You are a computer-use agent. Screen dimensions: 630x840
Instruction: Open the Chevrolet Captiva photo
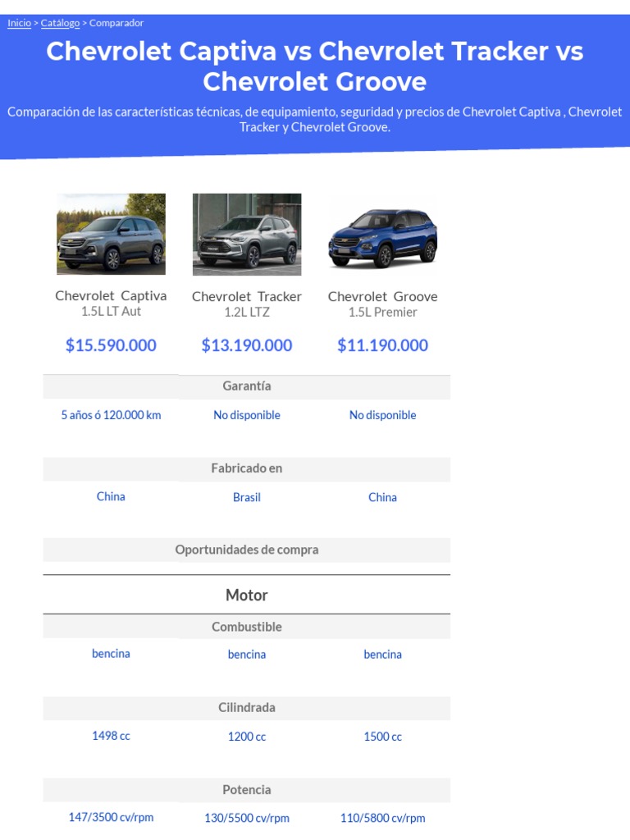(x=111, y=234)
